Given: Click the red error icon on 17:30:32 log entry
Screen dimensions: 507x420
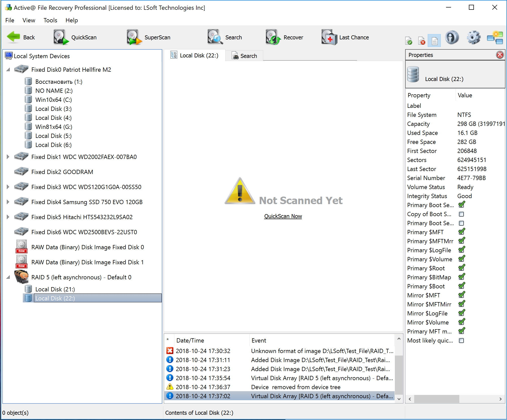Looking at the screenshot, I should (170, 351).
